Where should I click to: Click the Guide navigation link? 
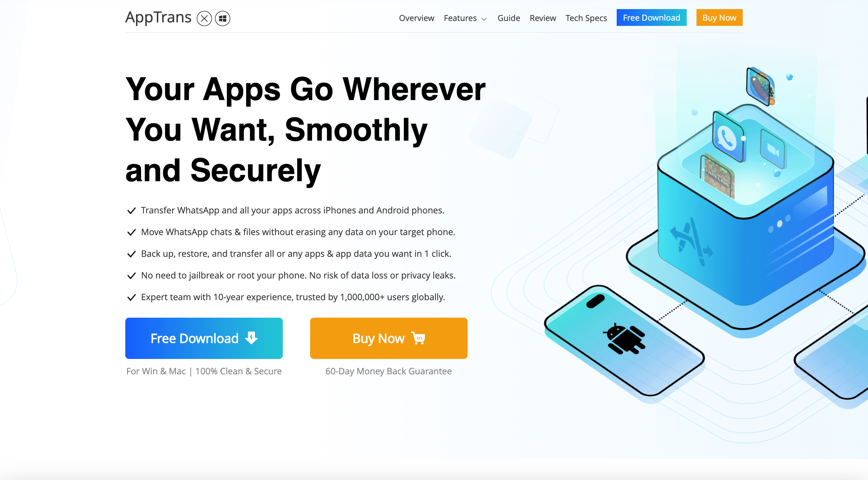pos(508,17)
